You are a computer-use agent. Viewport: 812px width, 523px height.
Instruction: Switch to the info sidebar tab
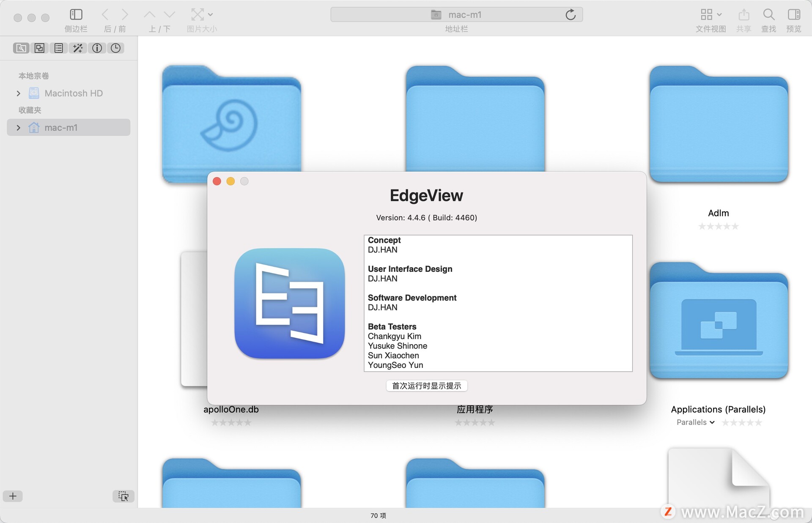tap(97, 48)
